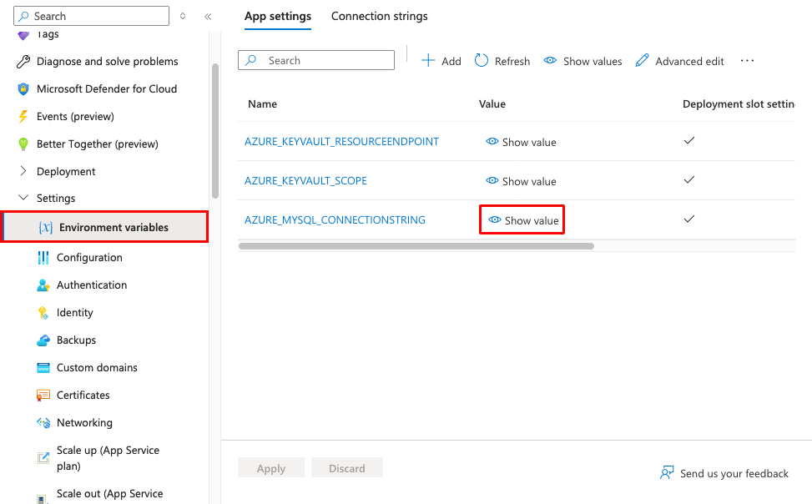Open the overflow menu with ellipsis
The height and width of the screenshot is (504, 812).
(x=747, y=60)
